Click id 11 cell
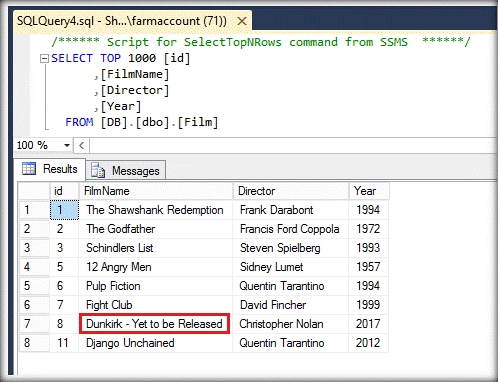Image resolution: width=498 pixels, height=382 pixels. (x=64, y=343)
